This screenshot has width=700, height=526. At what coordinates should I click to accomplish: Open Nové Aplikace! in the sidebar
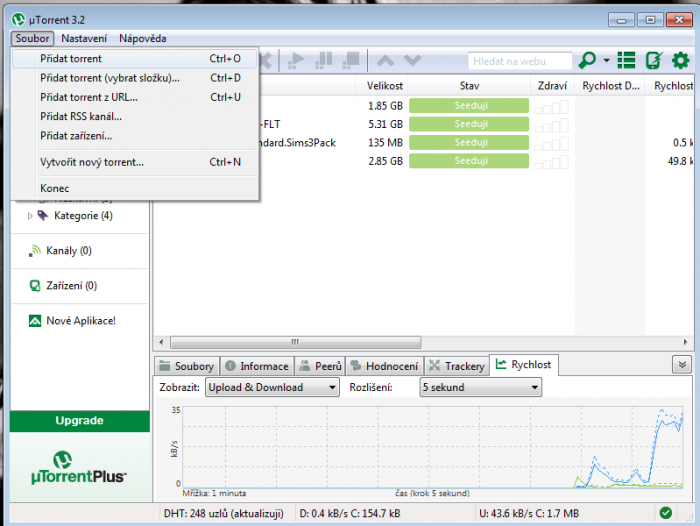coord(80,321)
